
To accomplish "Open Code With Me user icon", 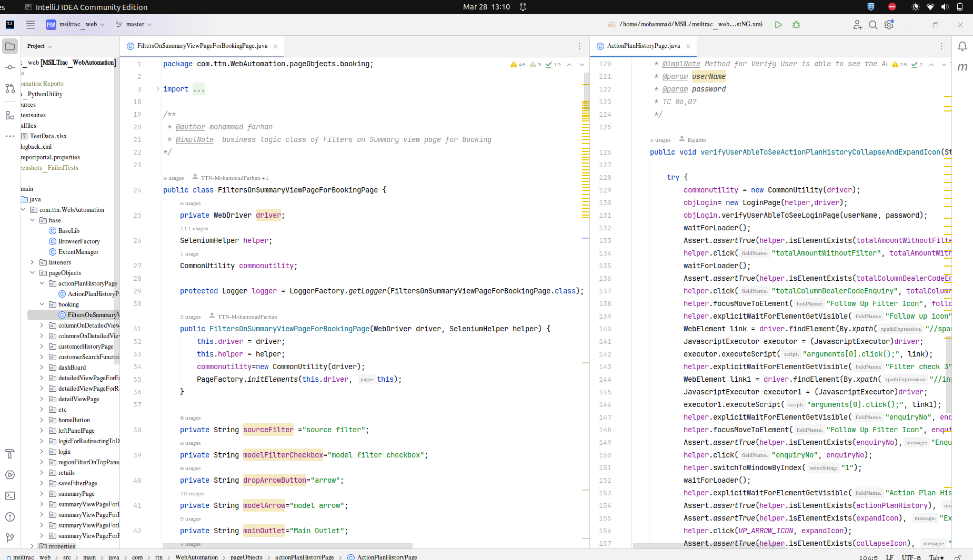I will (x=857, y=25).
